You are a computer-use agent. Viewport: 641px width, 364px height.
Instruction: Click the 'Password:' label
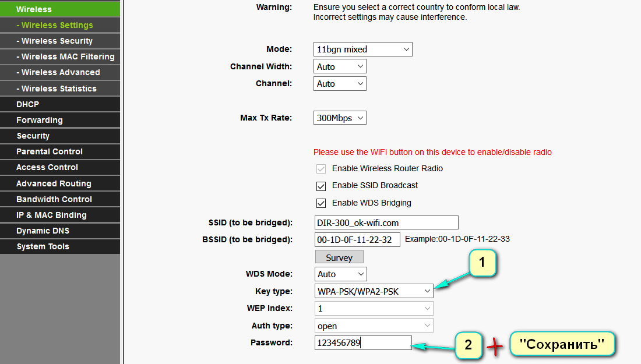coord(272,342)
